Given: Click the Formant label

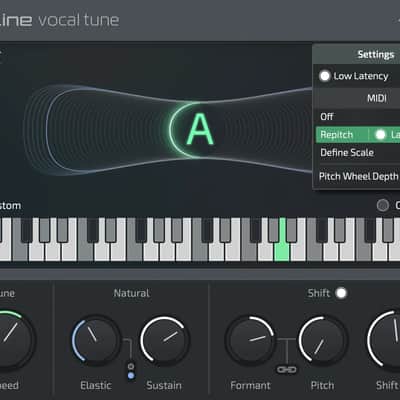Looking at the screenshot, I should [250, 385].
